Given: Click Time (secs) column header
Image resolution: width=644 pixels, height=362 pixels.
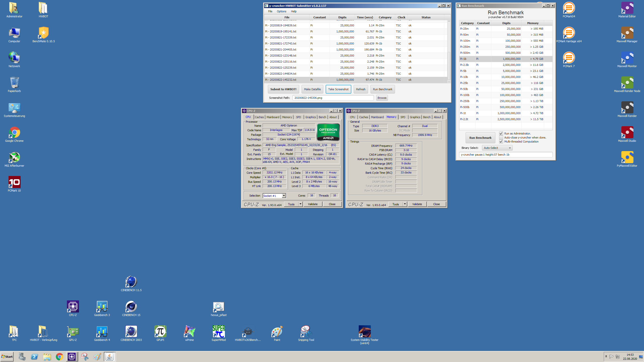Looking at the screenshot, I should [x=365, y=17].
